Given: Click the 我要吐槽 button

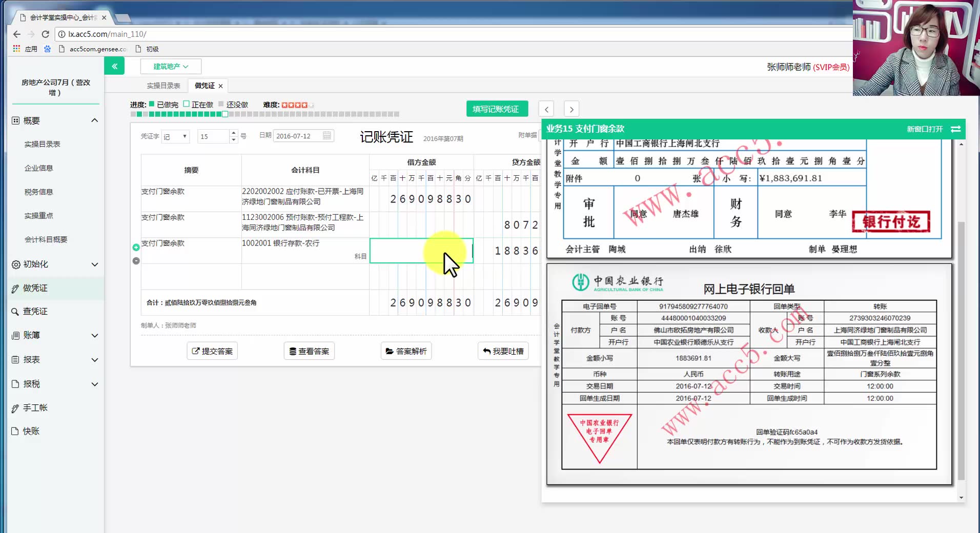Looking at the screenshot, I should 503,351.
